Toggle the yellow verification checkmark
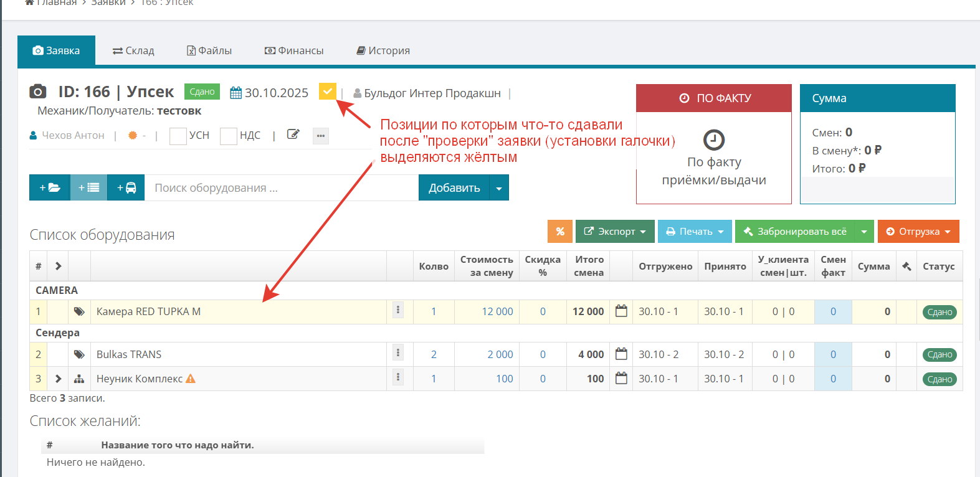Image resolution: width=980 pixels, height=477 pixels. click(x=327, y=92)
